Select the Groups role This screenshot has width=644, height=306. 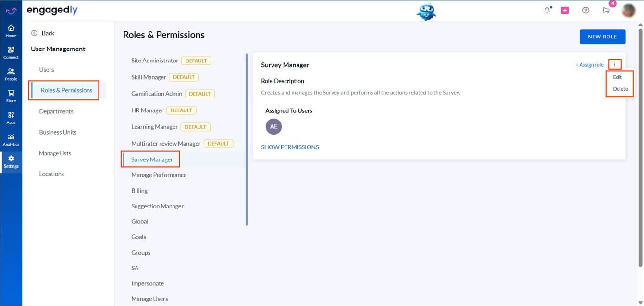[141, 253]
